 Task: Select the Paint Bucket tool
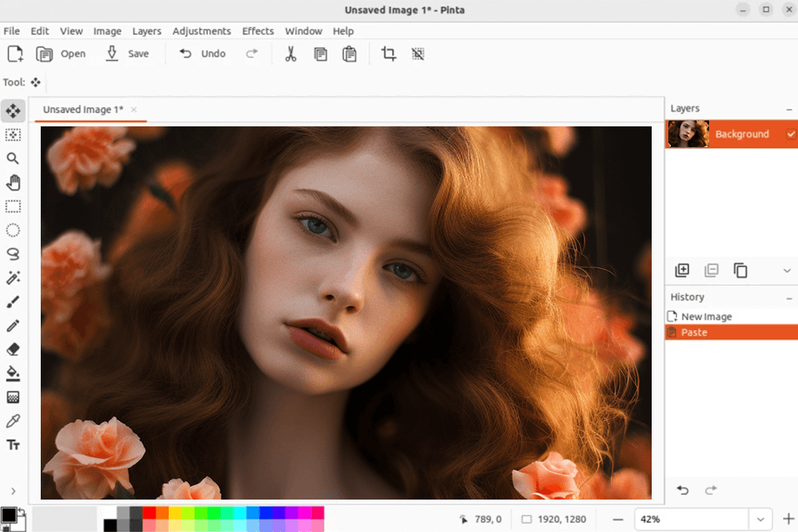[x=13, y=374]
